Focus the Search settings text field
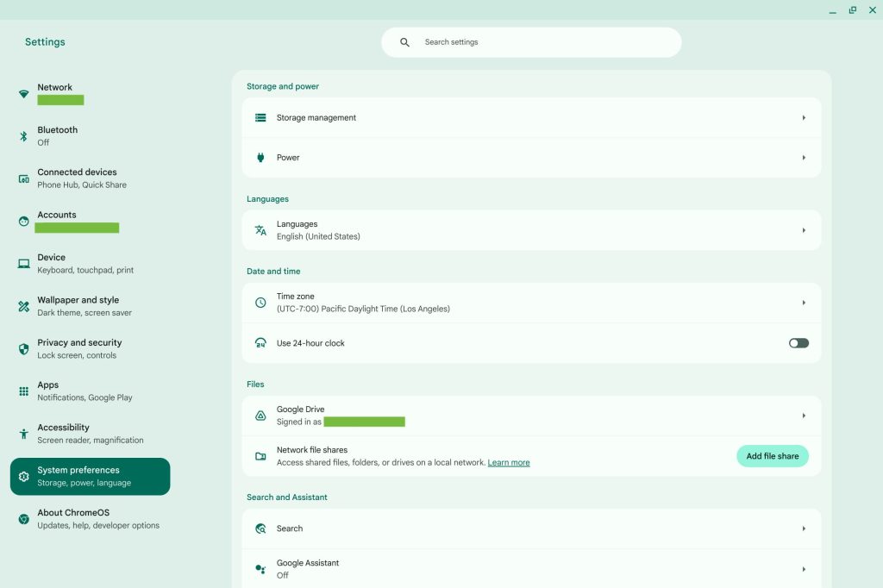This screenshot has width=883, height=588. (543, 42)
